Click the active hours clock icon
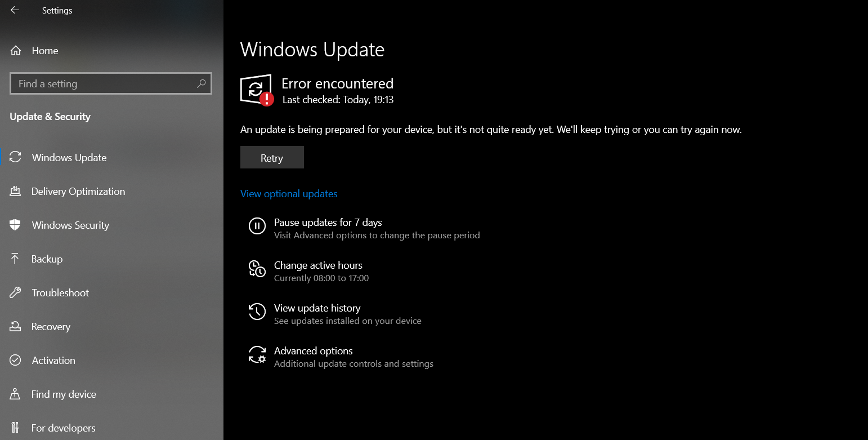This screenshot has width=868, height=440. tap(257, 269)
